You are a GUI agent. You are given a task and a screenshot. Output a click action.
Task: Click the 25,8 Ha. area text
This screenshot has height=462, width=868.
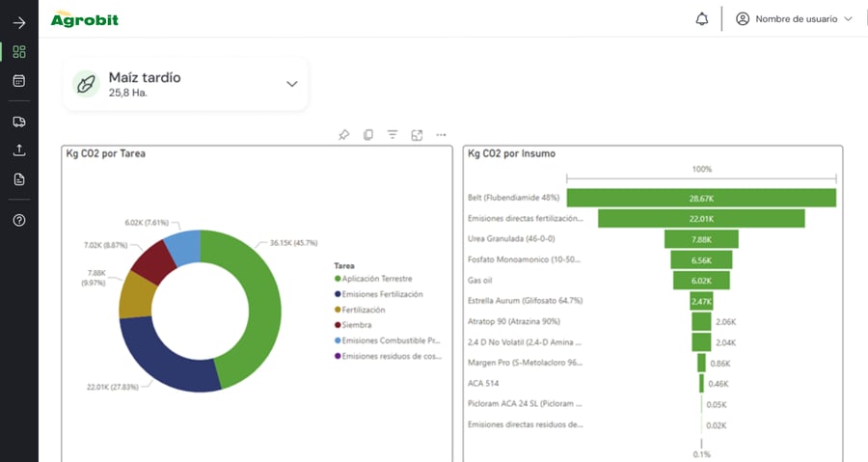(x=128, y=93)
